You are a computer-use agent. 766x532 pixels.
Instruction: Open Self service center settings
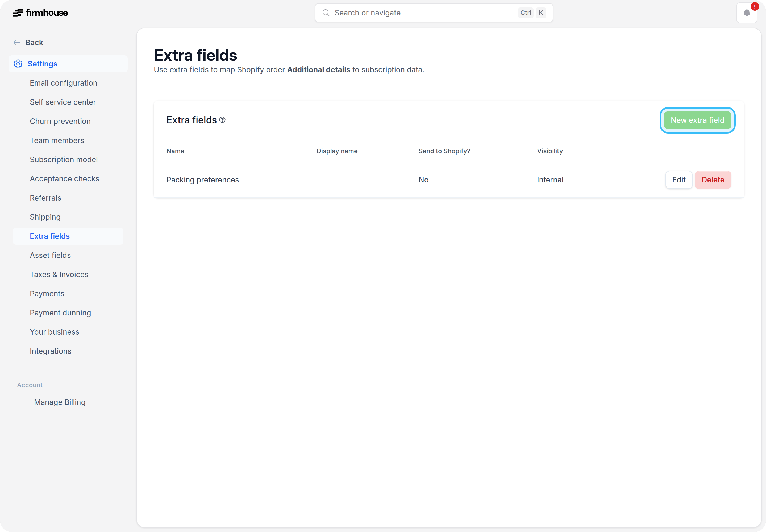63,102
